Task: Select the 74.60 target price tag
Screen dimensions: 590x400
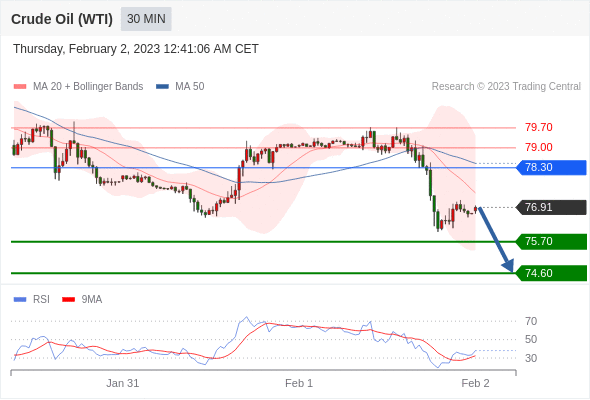Action: [550, 273]
